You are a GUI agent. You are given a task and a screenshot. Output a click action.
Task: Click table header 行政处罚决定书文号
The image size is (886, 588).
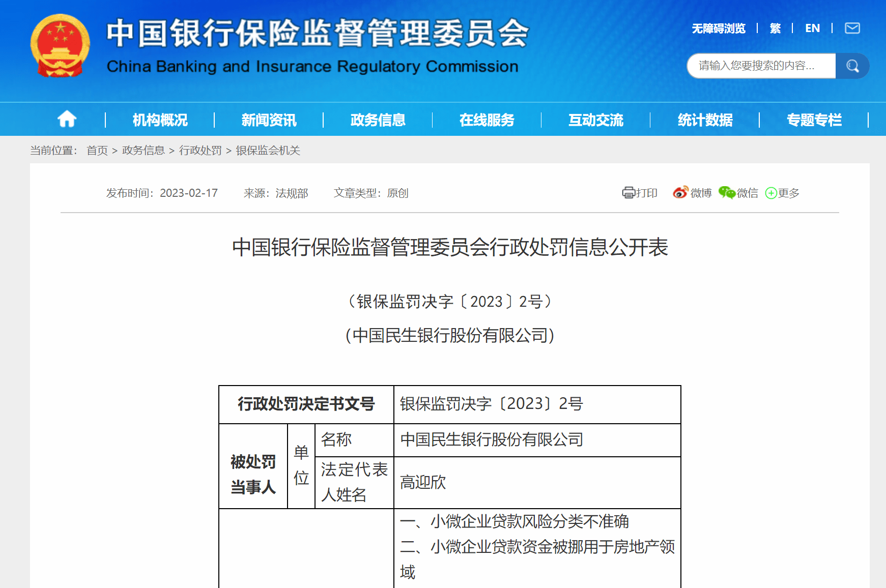pyautogui.click(x=306, y=404)
